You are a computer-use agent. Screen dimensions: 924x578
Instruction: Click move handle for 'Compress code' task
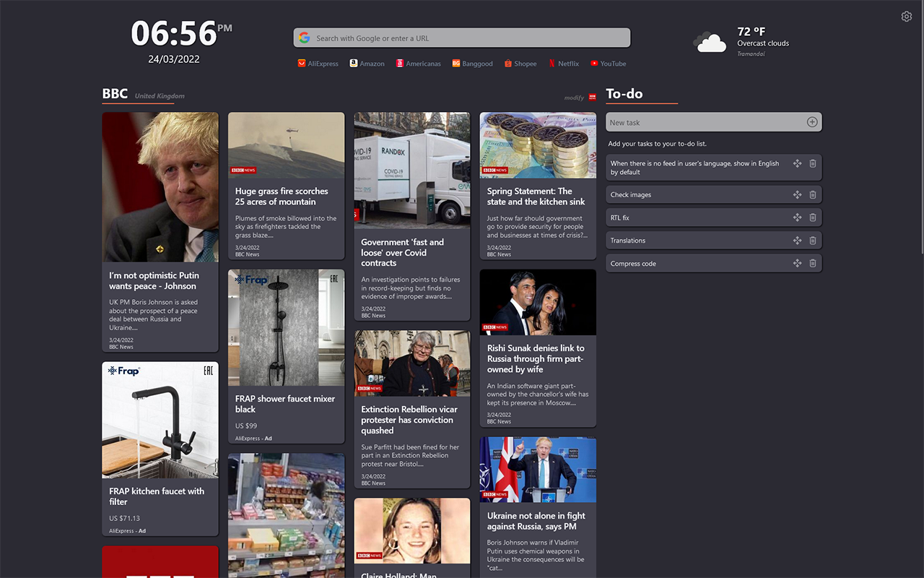(x=797, y=264)
